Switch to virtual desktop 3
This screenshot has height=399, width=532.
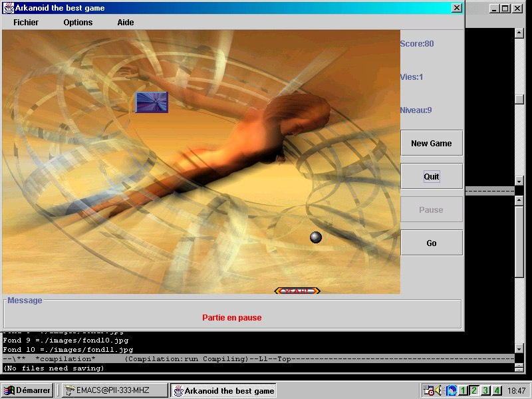[486, 390]
